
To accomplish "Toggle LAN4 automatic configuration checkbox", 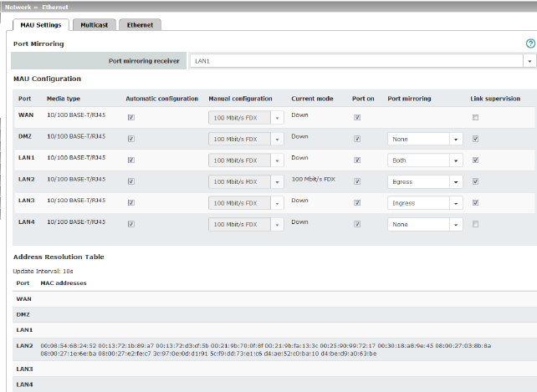I will pyautogui.click(x=131, y=224).
